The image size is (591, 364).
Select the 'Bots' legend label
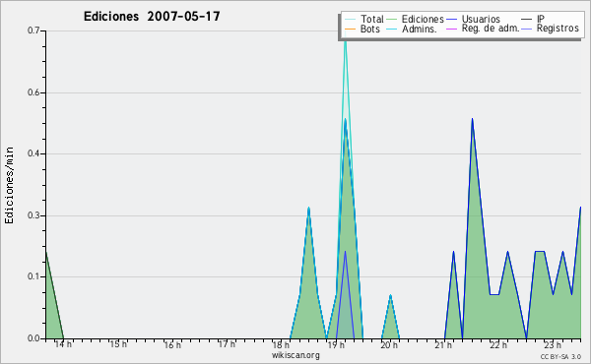tap(369, 29)
